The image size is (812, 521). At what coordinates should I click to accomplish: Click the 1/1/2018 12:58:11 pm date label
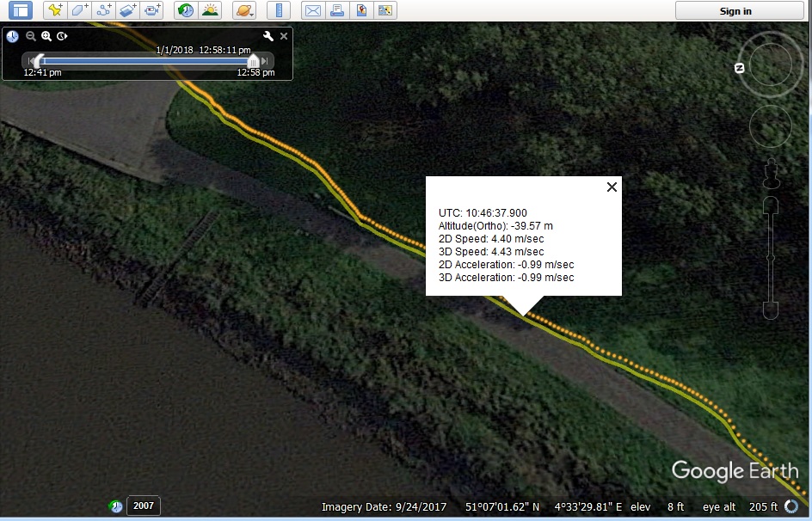point(204,50)
